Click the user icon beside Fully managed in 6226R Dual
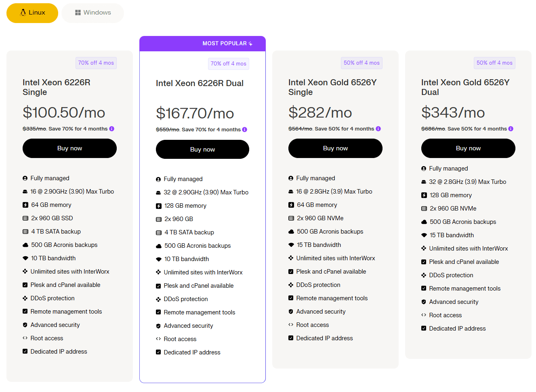 click(158, 179)
